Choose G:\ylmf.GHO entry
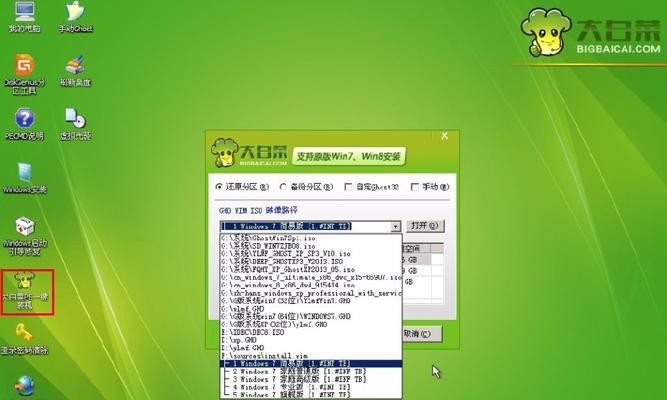The image size is (667, 400). [x=311, y=309]
